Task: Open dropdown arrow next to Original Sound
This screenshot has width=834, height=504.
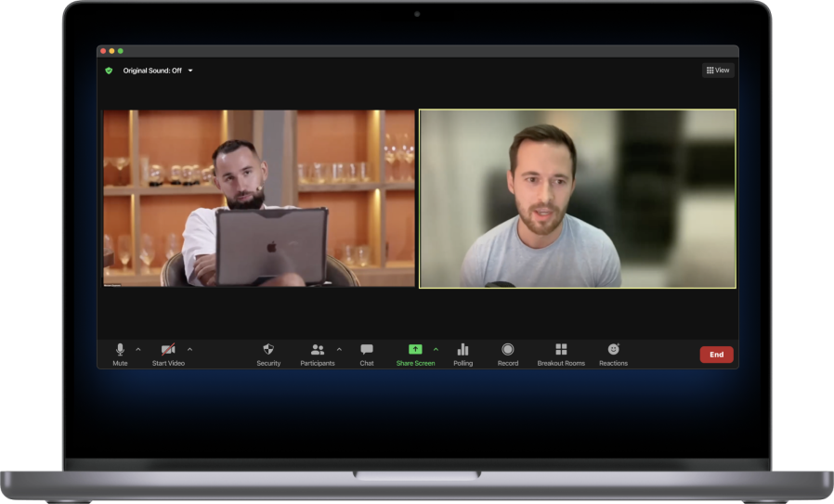Action: 190,71
